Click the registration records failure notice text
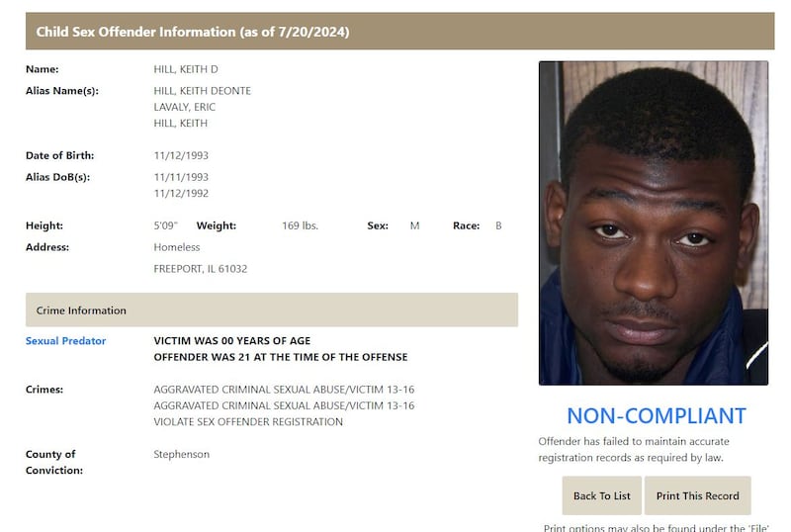This screenshot has height=532, width=791. pyautogui.click(x=634, y=449)
